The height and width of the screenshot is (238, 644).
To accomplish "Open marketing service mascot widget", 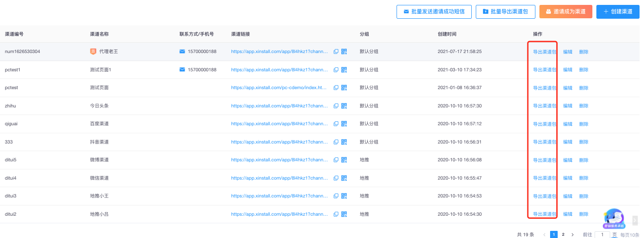I will 614,218.
